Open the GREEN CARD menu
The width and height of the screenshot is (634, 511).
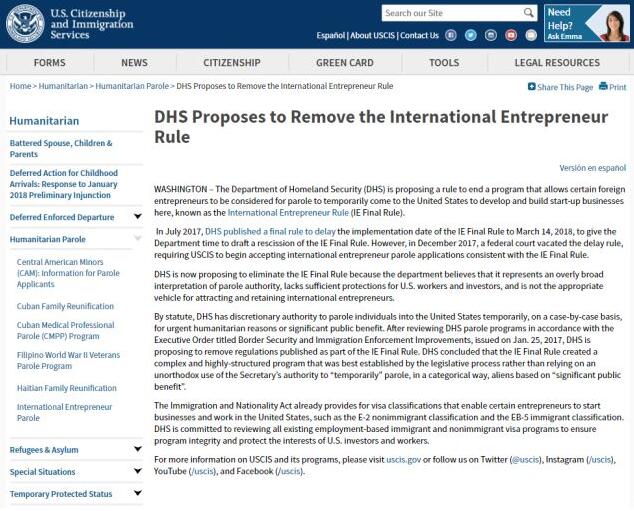pyautogui.click(x=344, y=63)
